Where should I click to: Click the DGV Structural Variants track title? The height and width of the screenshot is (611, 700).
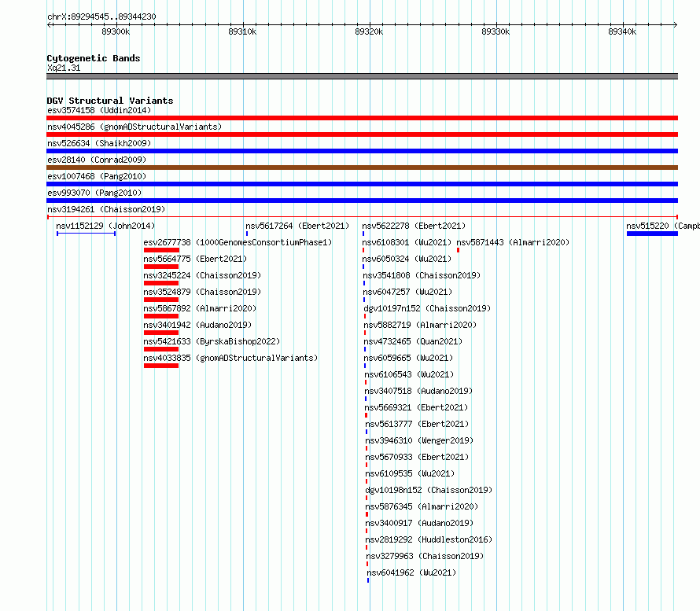tap(110, 101)
